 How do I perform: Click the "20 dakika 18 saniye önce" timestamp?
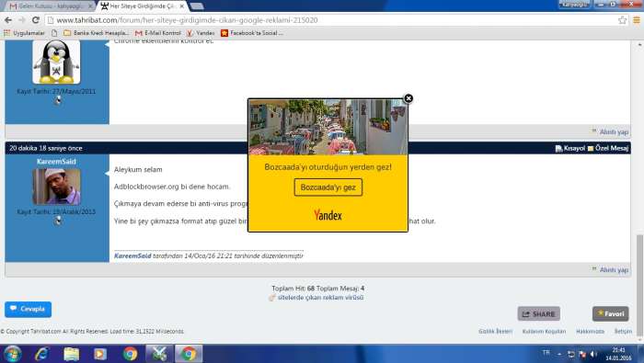46,148
